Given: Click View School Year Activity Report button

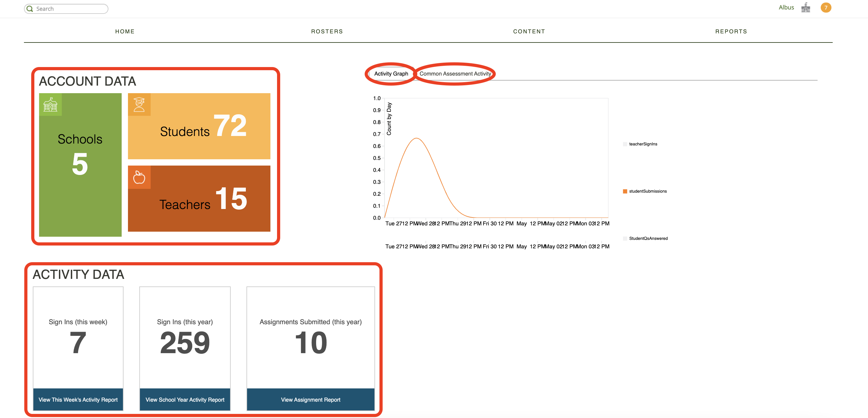Looking at the screenshot, I should 185,399.
